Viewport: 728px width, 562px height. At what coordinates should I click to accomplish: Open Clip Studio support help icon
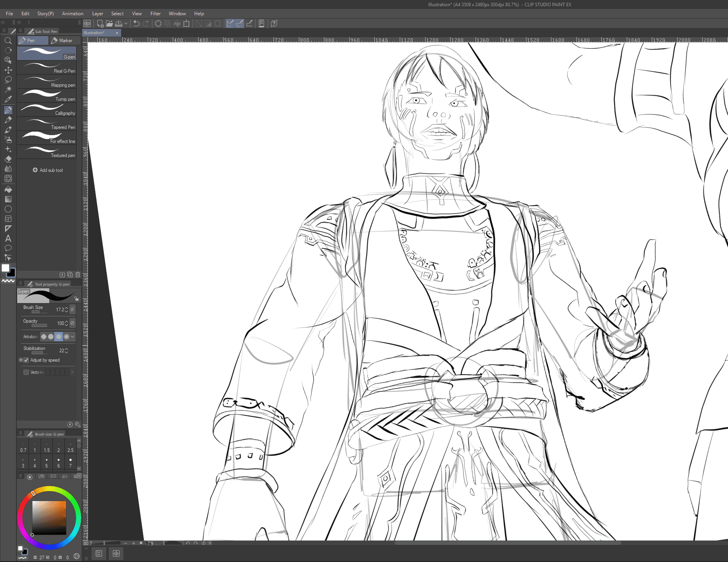coord(274,23)
